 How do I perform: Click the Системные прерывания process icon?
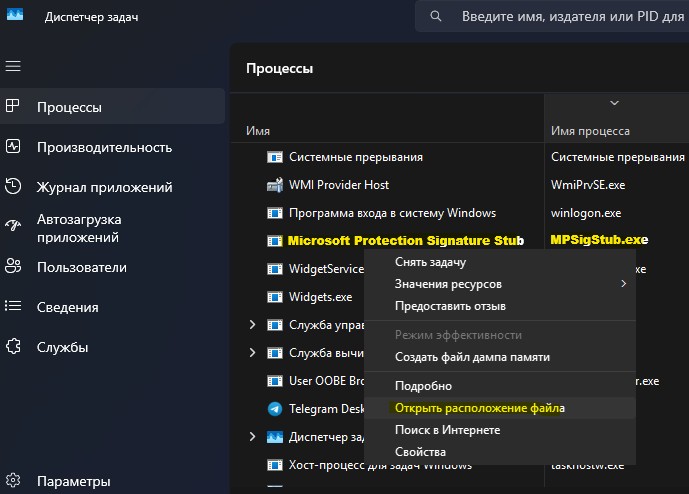pyautogui.click(x=275, y=157)
